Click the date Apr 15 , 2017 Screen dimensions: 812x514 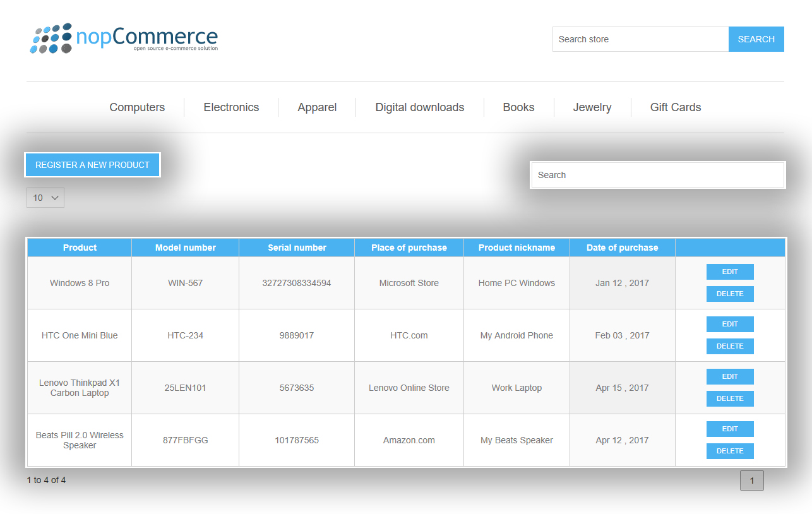coord(623,388)
